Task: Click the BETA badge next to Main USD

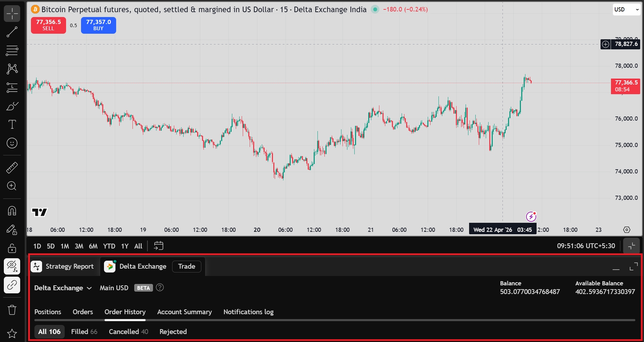Action: pos(143,288)
